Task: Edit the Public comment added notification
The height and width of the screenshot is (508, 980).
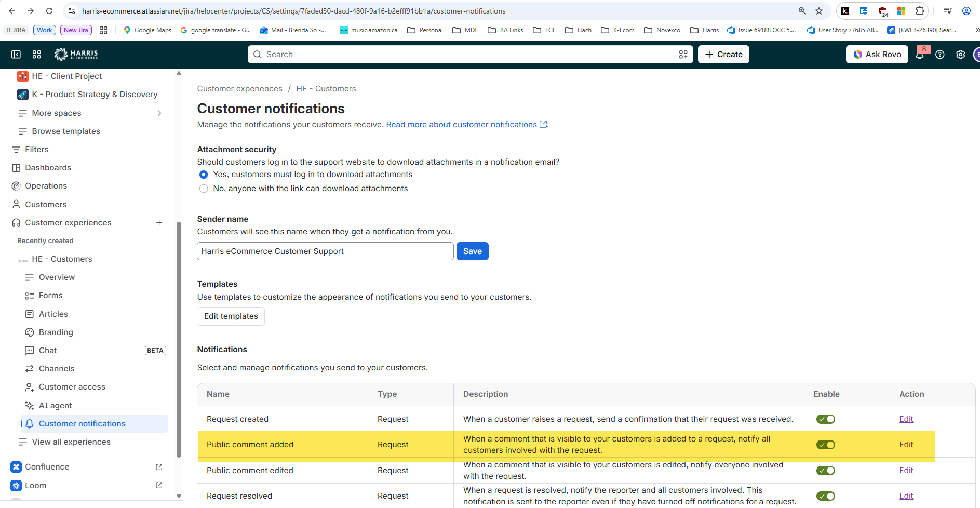Action: coord(906,445)
